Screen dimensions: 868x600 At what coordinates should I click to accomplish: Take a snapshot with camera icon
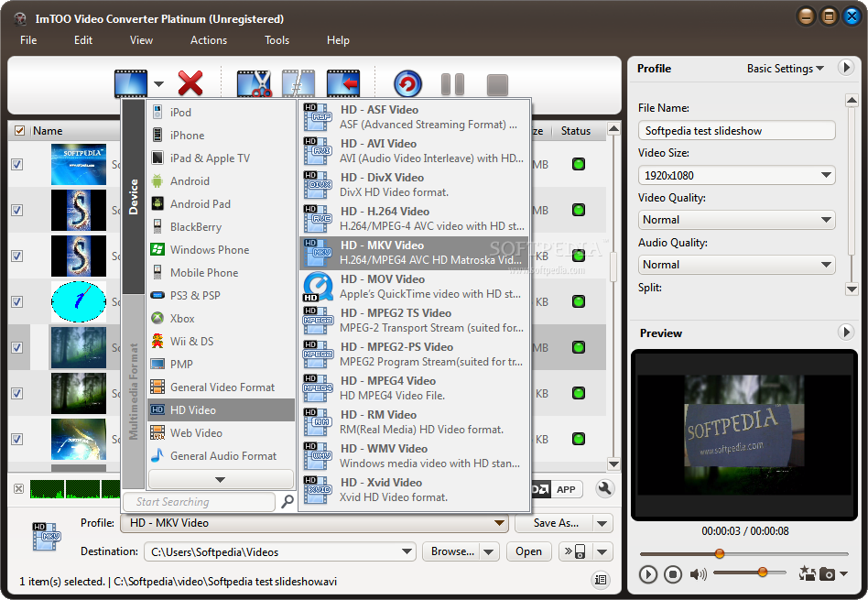pos(827,574)
